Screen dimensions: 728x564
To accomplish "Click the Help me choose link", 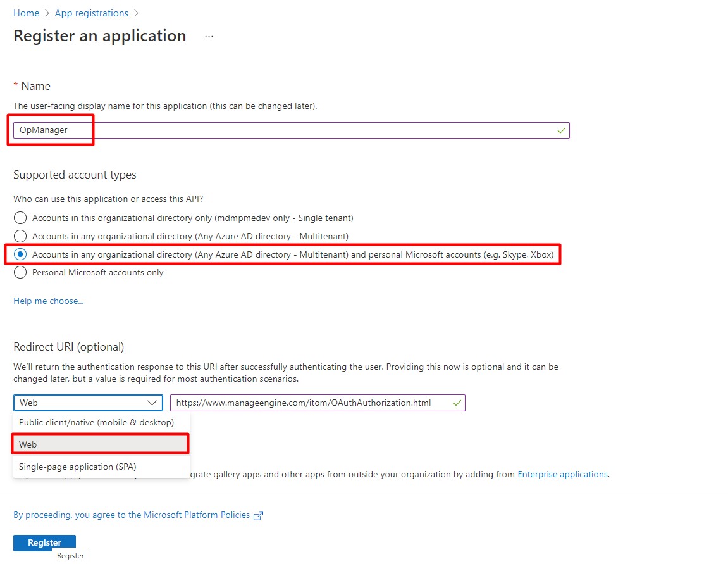I will [x=48, y=301].
